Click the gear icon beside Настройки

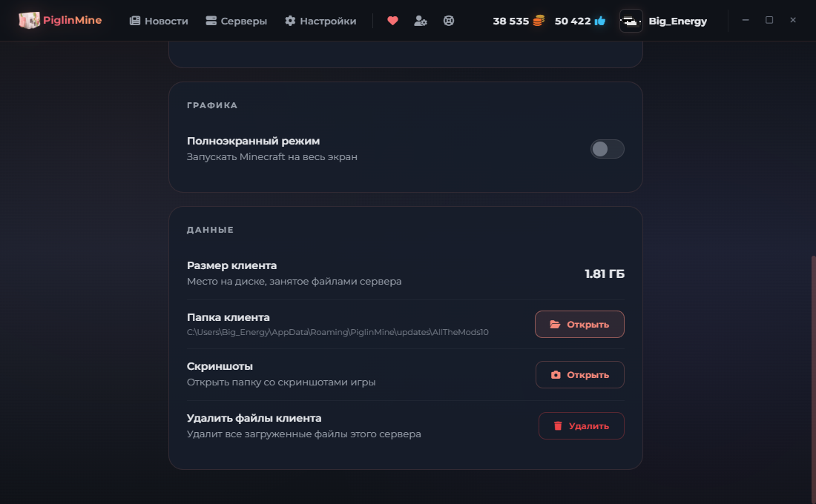pos(290,21)
